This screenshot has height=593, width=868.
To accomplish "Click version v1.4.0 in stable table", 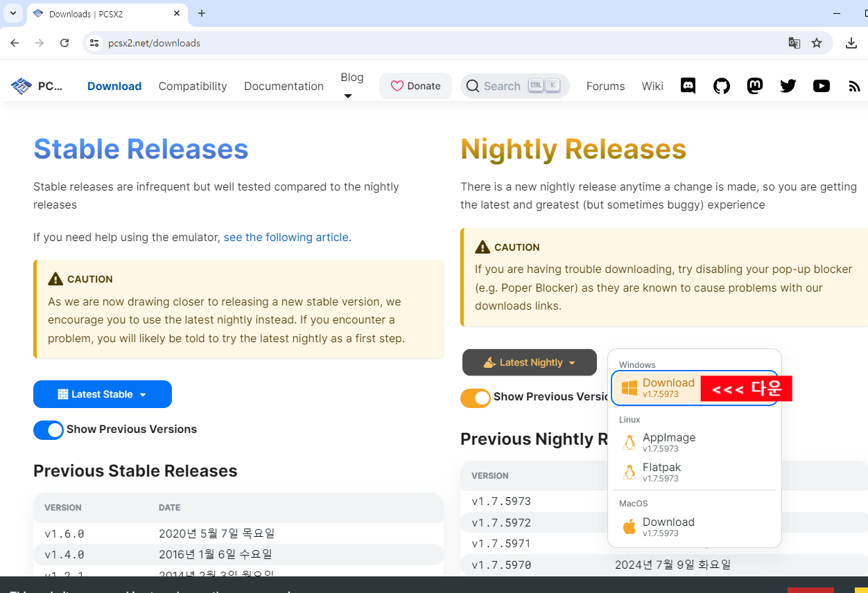I will (64, 554).
